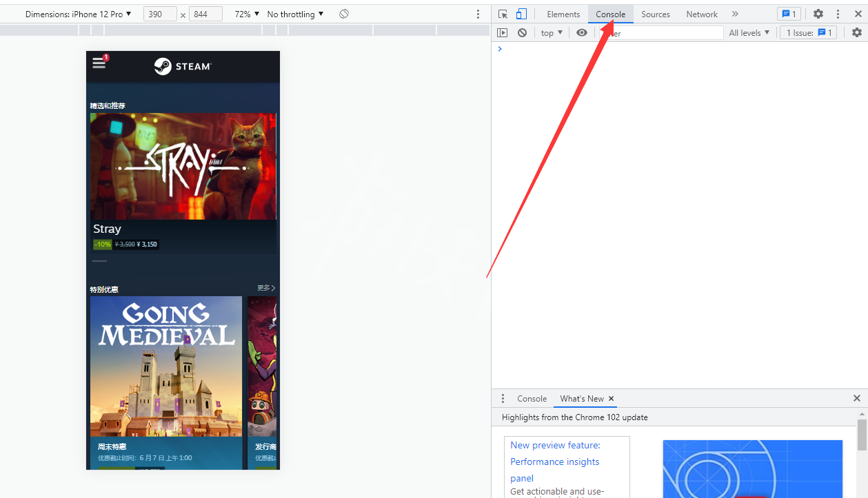868x498 pixels.
Task: Clear the console output
Action: click(523, 32)
